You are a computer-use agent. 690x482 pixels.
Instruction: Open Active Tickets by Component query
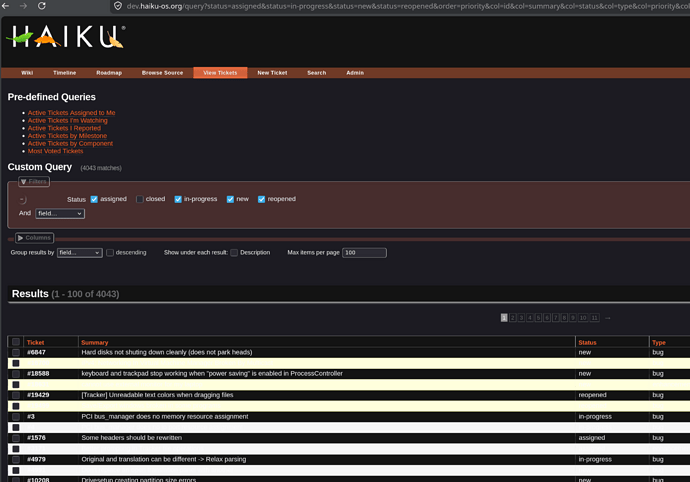(70, 143)
